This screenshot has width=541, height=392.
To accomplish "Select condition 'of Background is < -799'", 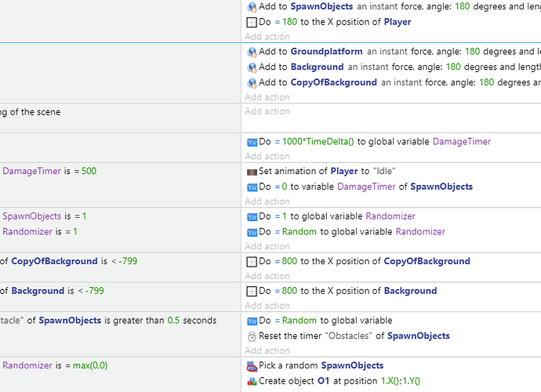I will click(52, 291).
